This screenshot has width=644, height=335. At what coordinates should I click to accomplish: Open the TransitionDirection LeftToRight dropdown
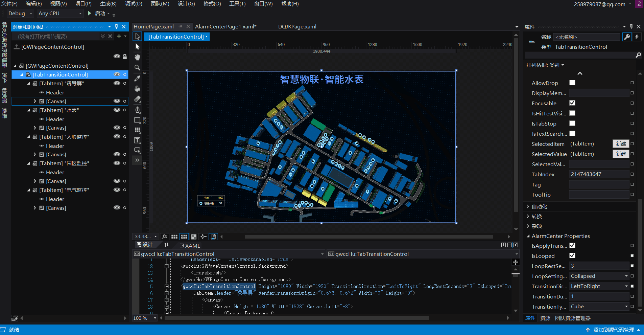(598, 286)
